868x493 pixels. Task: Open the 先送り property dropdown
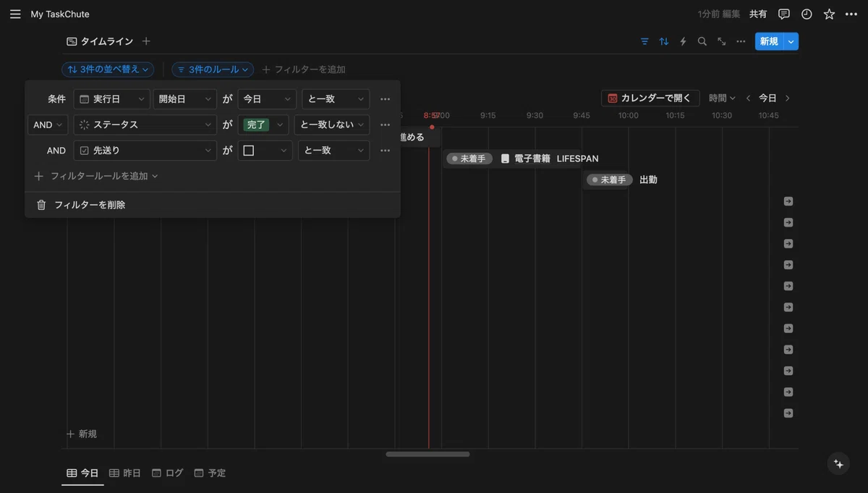(x=145, y=151)
